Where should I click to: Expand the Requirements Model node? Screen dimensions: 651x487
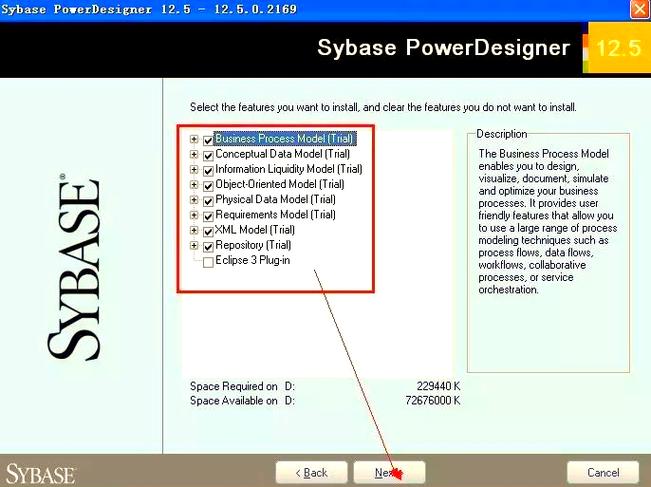click(x=194, y=215)
